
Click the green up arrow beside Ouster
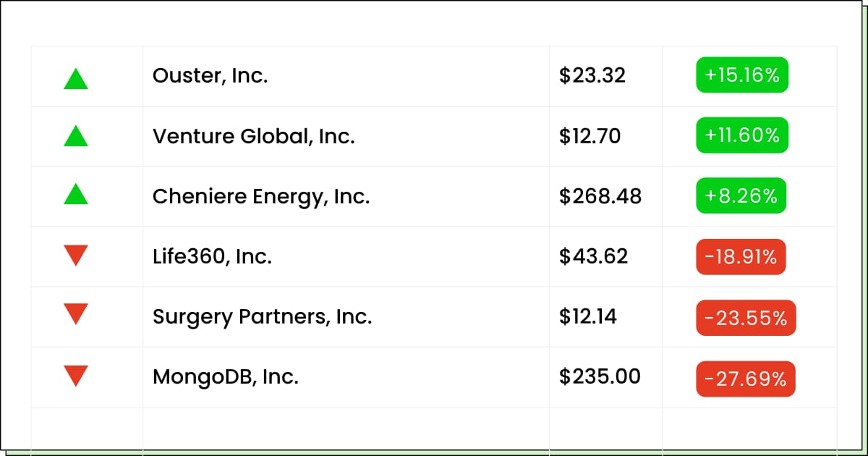tap(76, 78)
